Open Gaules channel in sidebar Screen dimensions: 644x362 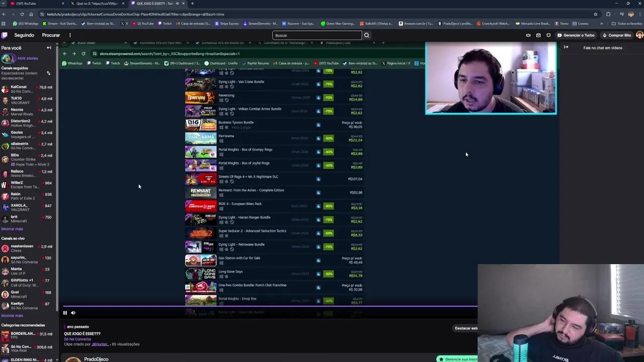(29, 135)
